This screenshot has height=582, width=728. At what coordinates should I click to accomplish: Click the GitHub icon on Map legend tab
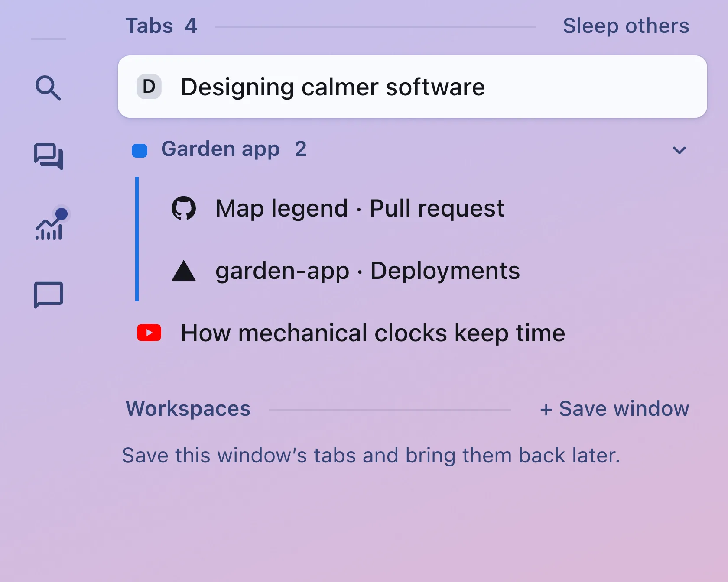184,208
